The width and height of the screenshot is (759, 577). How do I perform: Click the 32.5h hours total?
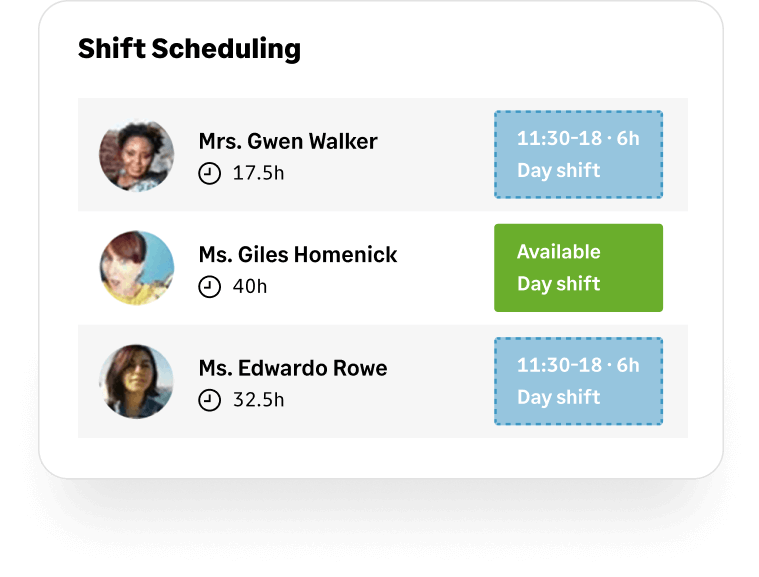coord(258,400)
